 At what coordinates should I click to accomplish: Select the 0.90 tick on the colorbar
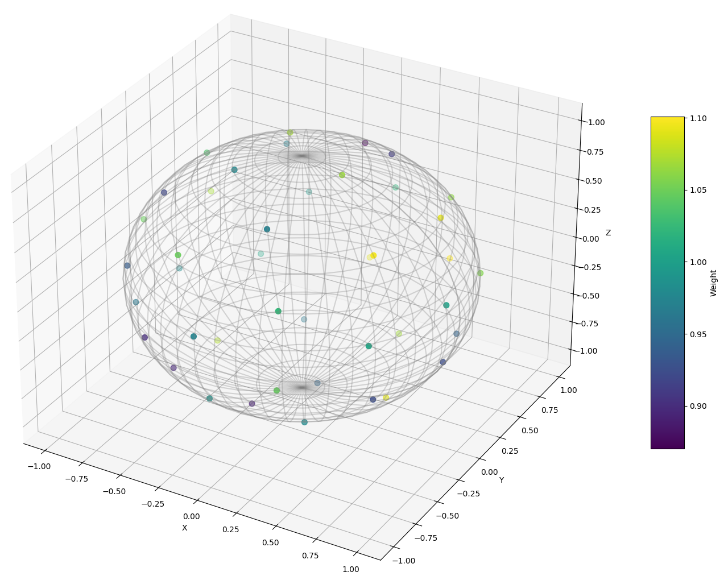tap(698, 406)
